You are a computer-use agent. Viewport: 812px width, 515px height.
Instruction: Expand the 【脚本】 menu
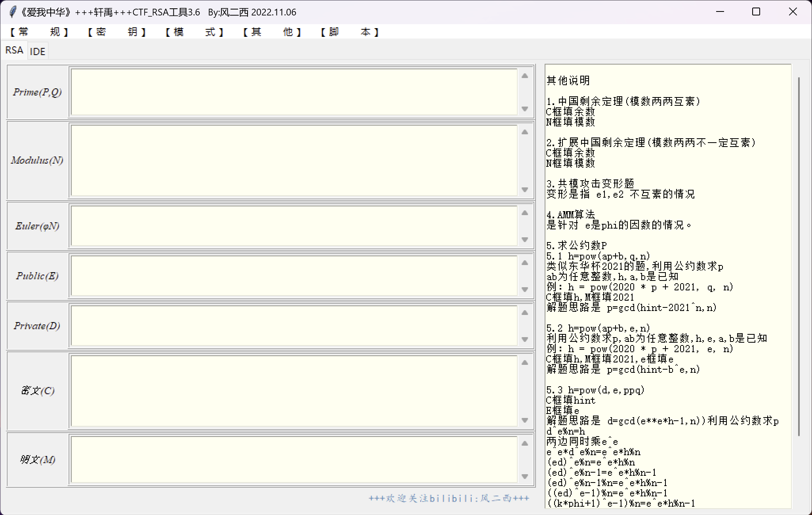pyautogui.click(x=349, y=32)
